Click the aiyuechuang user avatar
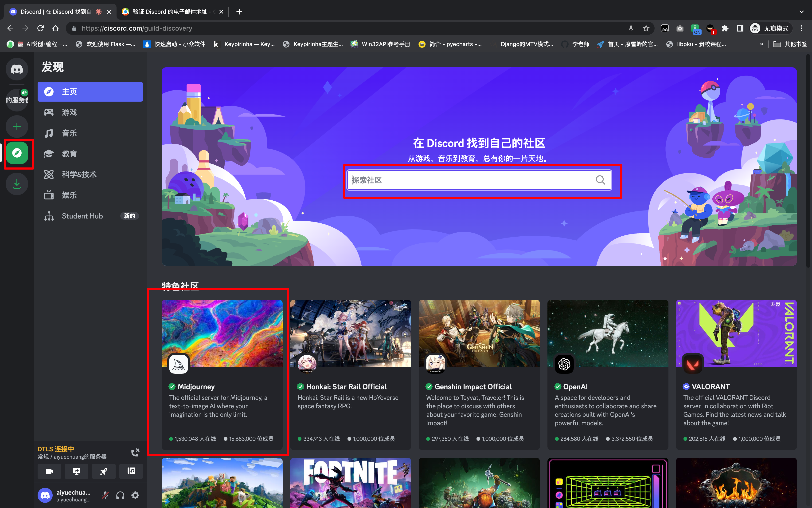 point(45,495)
